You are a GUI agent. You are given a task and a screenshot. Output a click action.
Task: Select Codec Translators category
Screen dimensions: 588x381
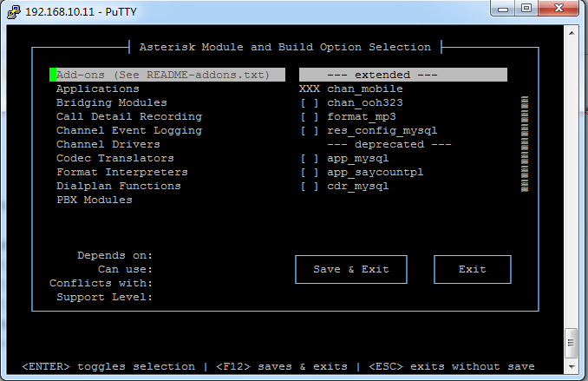114,158
